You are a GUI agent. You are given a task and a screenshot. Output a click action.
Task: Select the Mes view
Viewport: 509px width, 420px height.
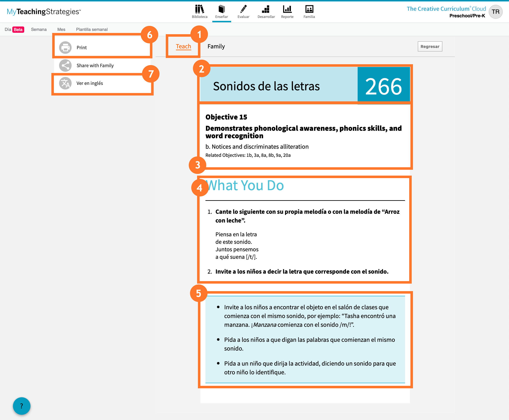pyautogui.click(x=61, y=29)
